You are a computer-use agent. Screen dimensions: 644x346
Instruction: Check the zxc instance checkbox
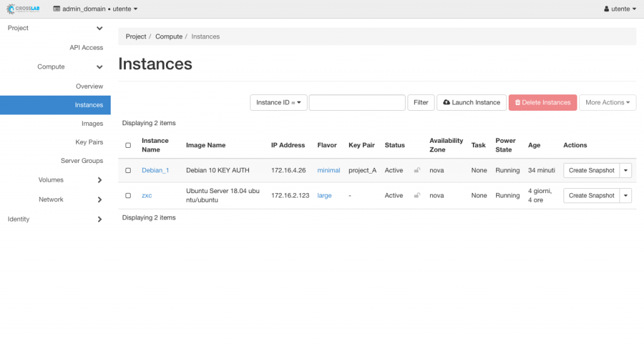128,196
